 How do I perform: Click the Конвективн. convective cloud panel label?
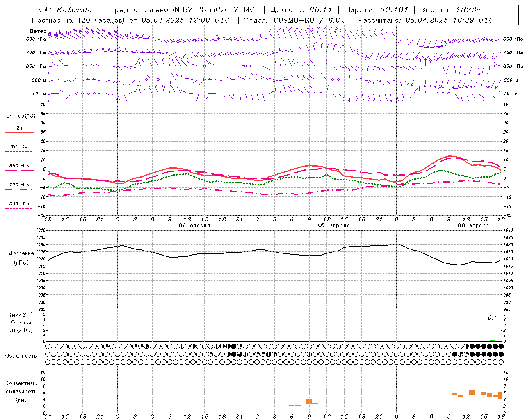click(21, 383)
